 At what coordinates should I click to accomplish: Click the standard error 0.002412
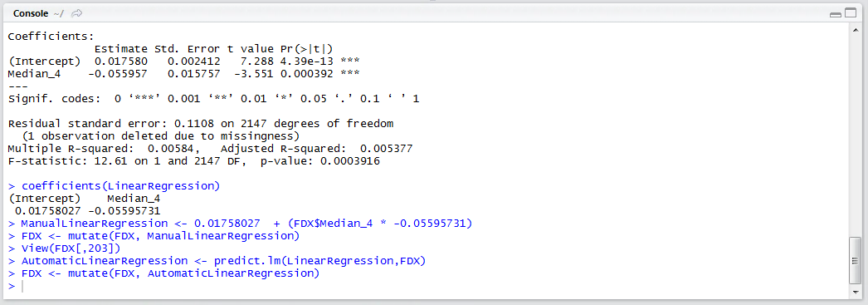(193, 61)
